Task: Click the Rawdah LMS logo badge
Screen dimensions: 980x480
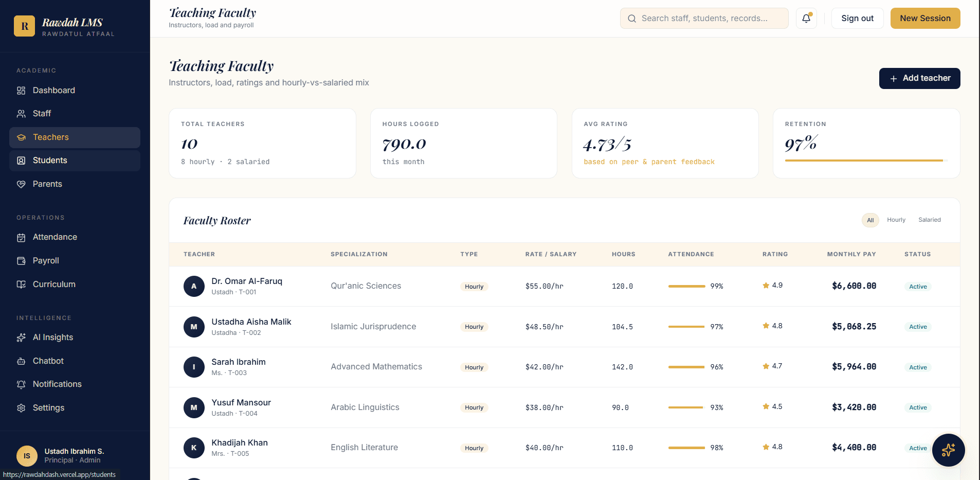Action: point(24,26)
